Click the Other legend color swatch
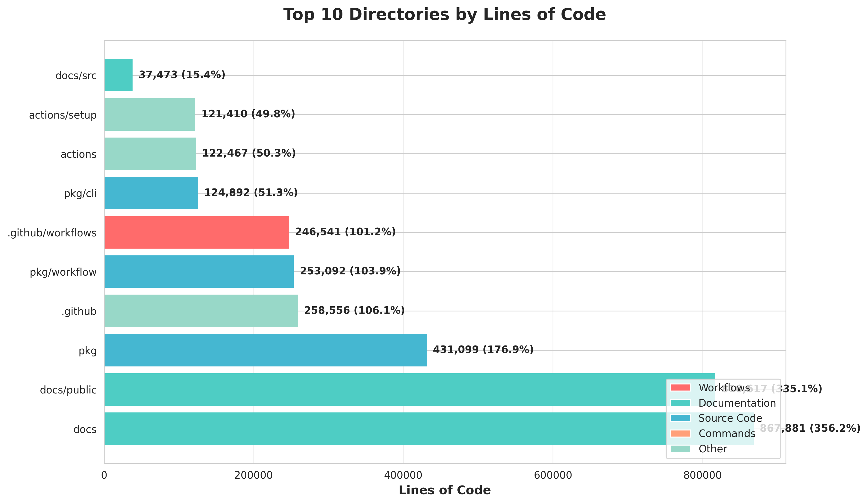 tap(680, 449)
